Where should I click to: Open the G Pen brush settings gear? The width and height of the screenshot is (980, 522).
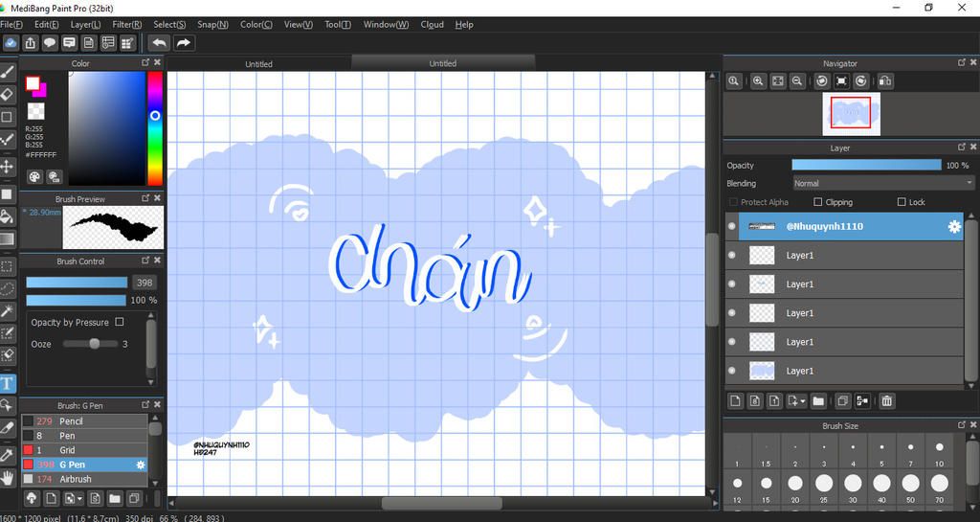(141, 465)
